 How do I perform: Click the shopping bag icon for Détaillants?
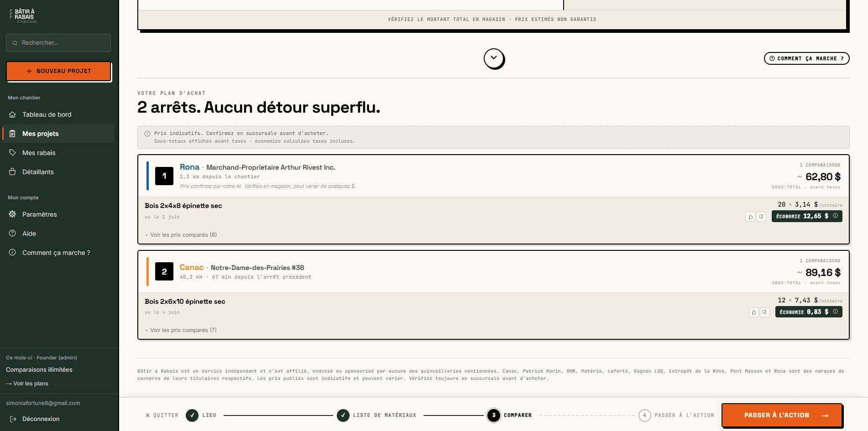click(12, 172)
